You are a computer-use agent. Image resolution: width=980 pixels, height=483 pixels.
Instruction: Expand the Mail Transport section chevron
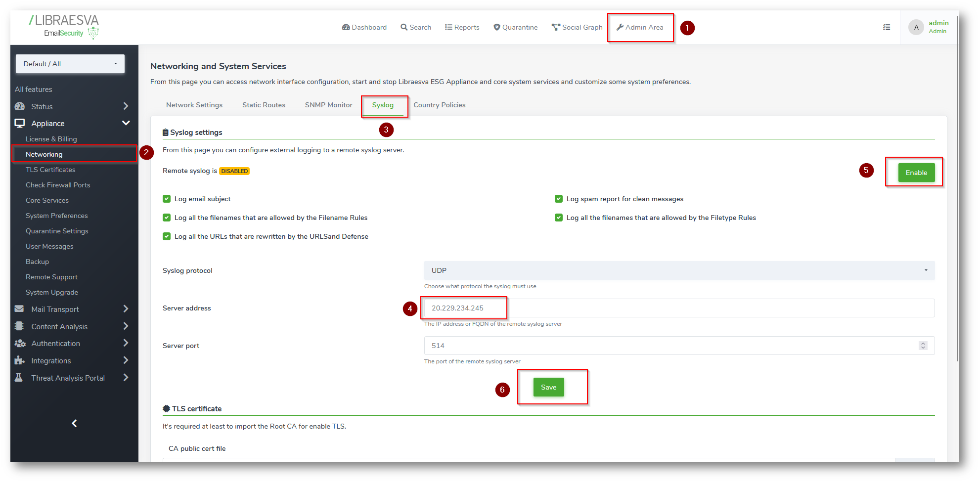(x=126, y=309)
